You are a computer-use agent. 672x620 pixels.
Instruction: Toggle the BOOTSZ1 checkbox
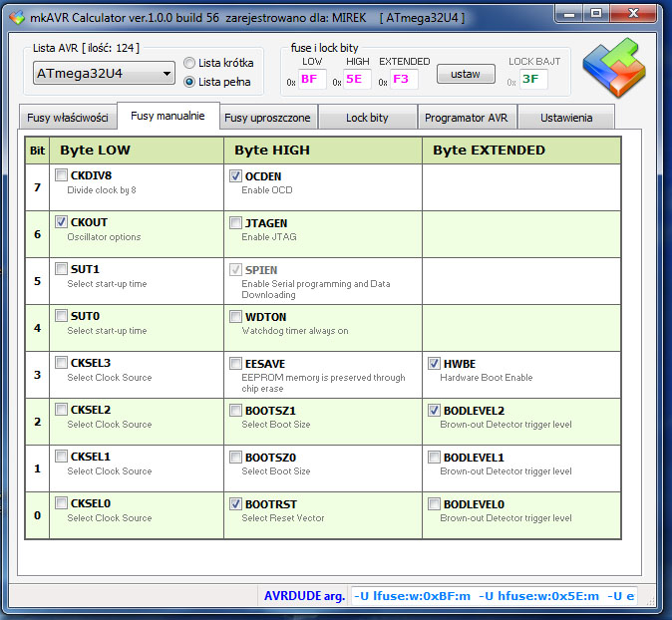click(235, 410)
